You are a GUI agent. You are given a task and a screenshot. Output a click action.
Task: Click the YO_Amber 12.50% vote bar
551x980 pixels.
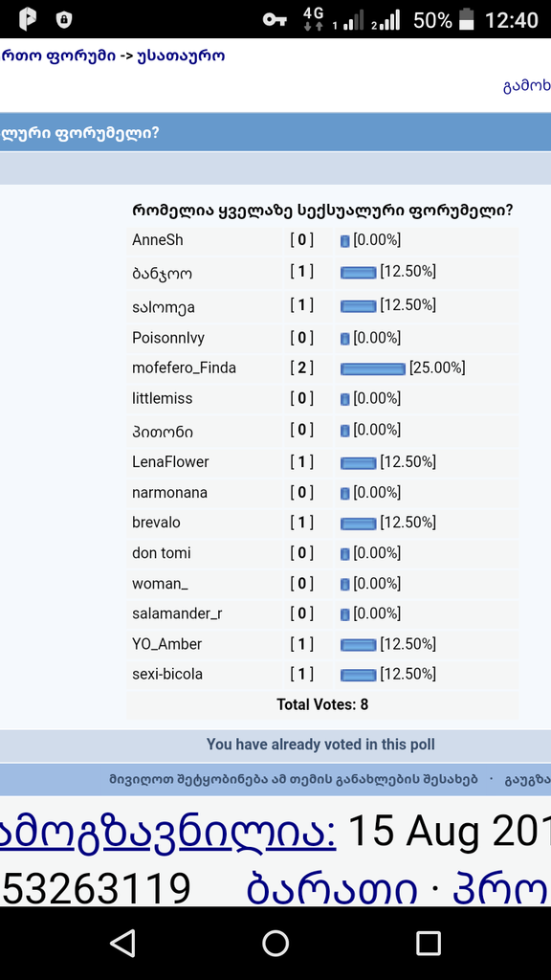point(359,644)
